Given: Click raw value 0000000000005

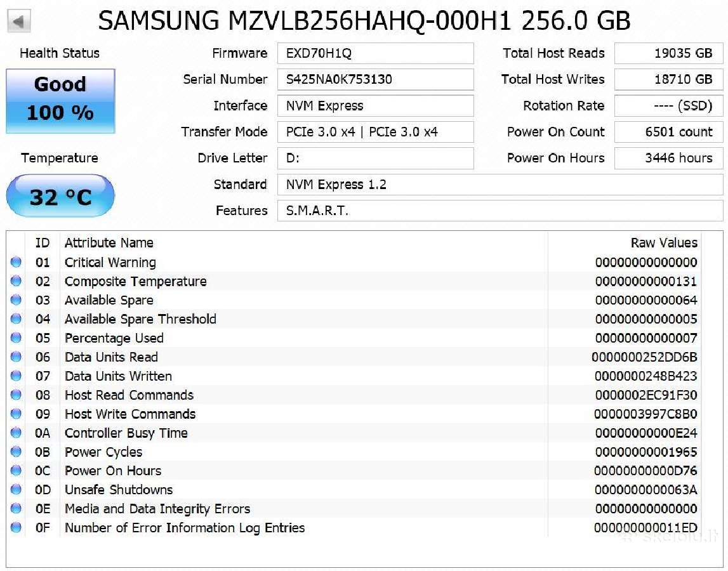Looking at the screenshot, I should click(x=646, y=319).
